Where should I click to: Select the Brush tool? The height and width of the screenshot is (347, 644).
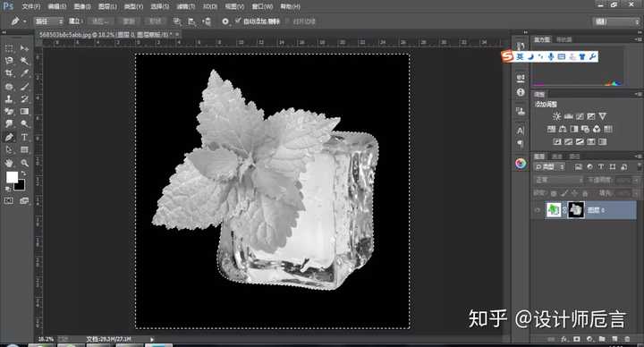25,87
